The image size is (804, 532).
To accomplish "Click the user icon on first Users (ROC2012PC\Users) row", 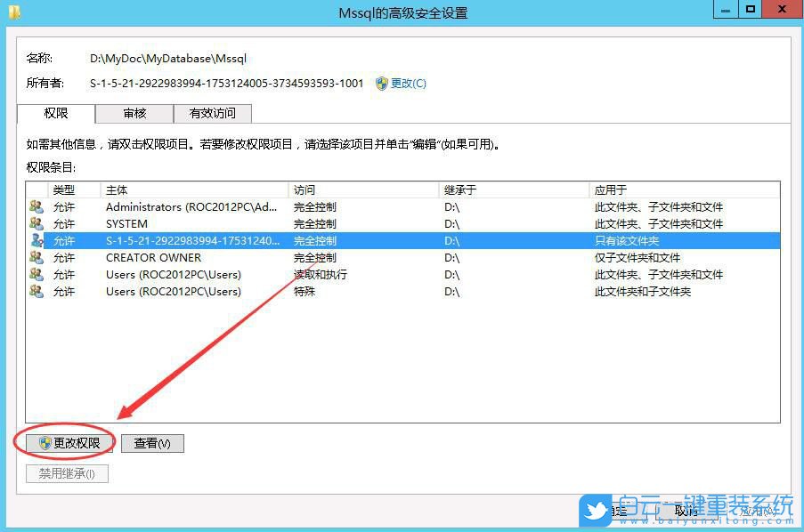I will (36, 274).
